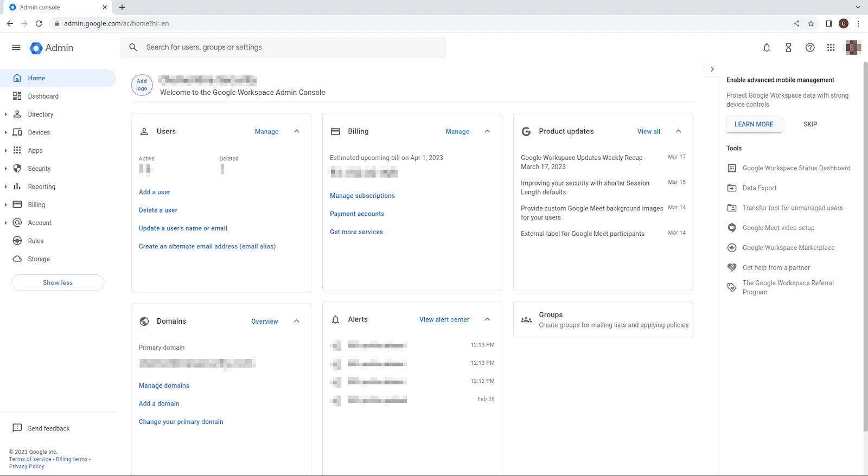
Task: Focus the search users, groups or settings field
Action: tap(283, 47)
